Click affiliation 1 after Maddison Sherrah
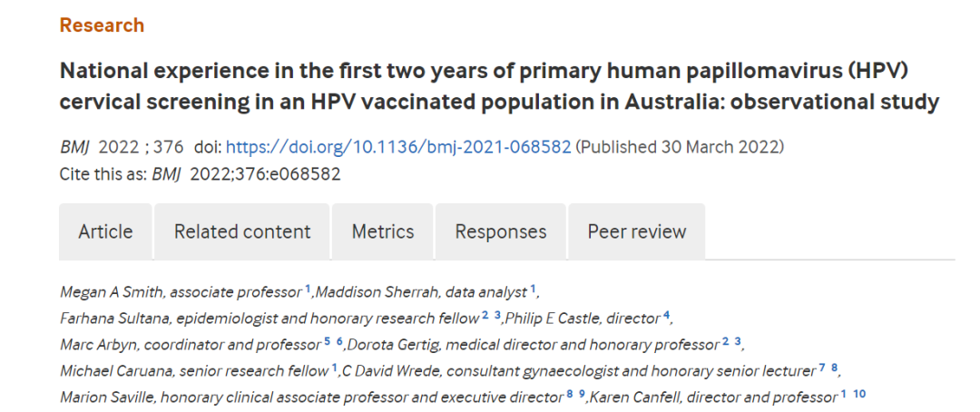The height and width of the screenshot is (412, 980). [x=534, y=289]
